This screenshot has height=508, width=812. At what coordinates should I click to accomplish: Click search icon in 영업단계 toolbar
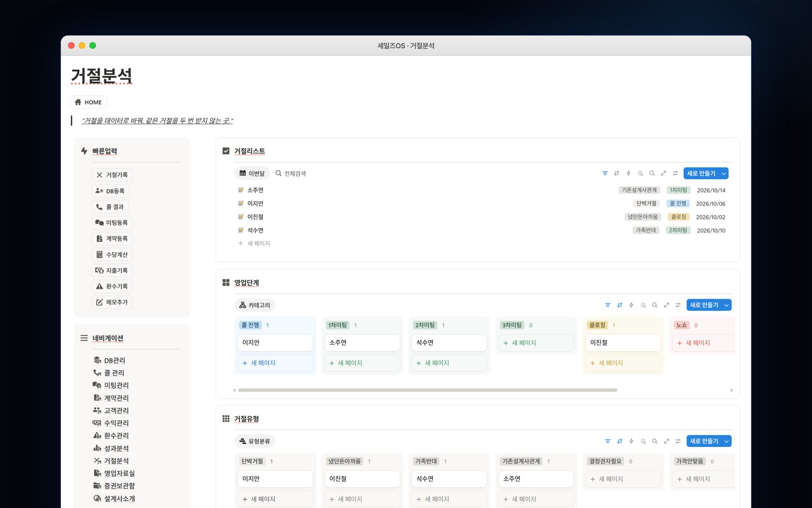coord(655,305)
